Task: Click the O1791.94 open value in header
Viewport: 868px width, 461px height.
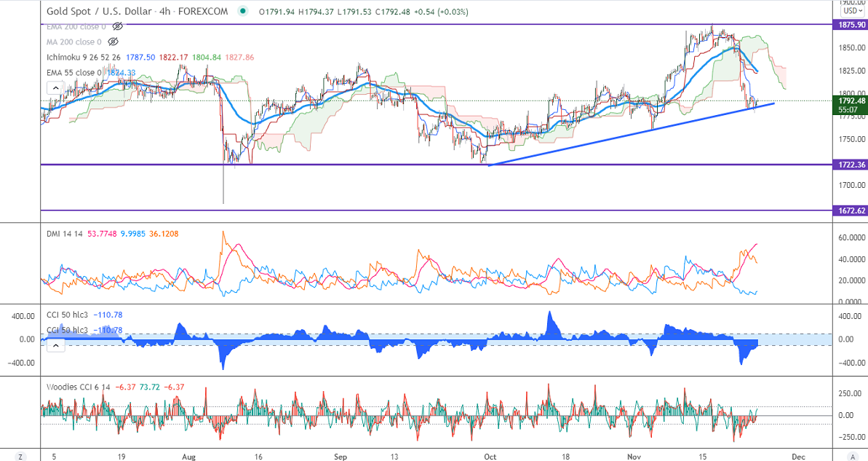Action: point(277,11)
